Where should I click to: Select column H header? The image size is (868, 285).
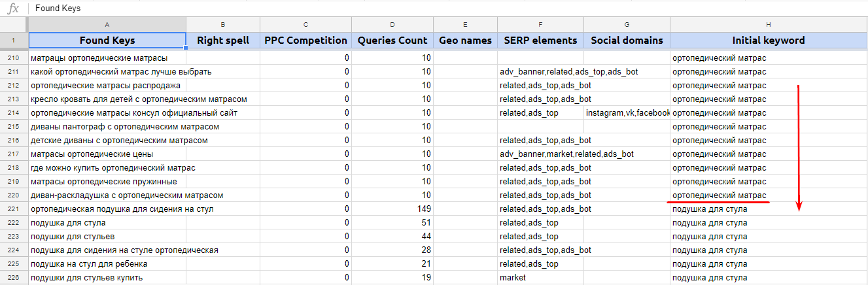coord(769,24)
